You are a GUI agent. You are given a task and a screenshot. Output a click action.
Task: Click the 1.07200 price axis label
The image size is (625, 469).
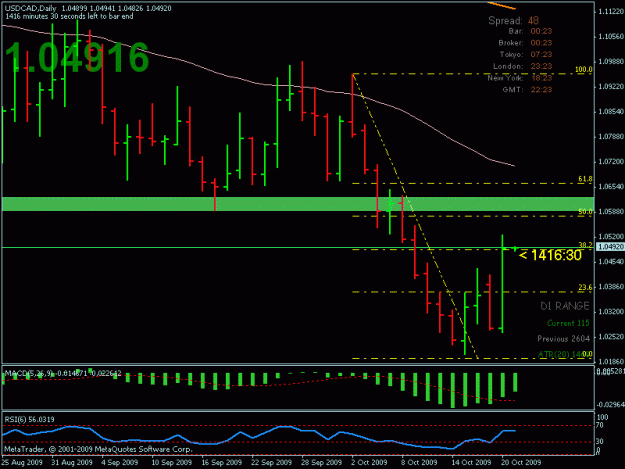pos(611,162)
